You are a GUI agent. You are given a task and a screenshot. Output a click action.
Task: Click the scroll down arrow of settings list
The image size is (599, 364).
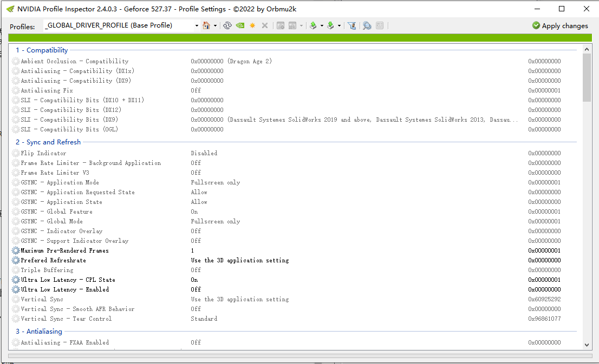click(587, 345)
